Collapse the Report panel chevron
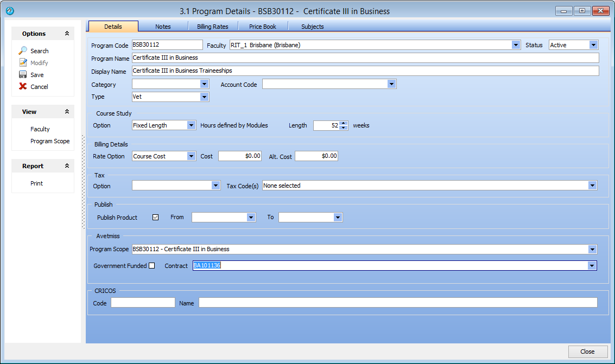This screenshot has height=364, width=615. coord(67,166)
